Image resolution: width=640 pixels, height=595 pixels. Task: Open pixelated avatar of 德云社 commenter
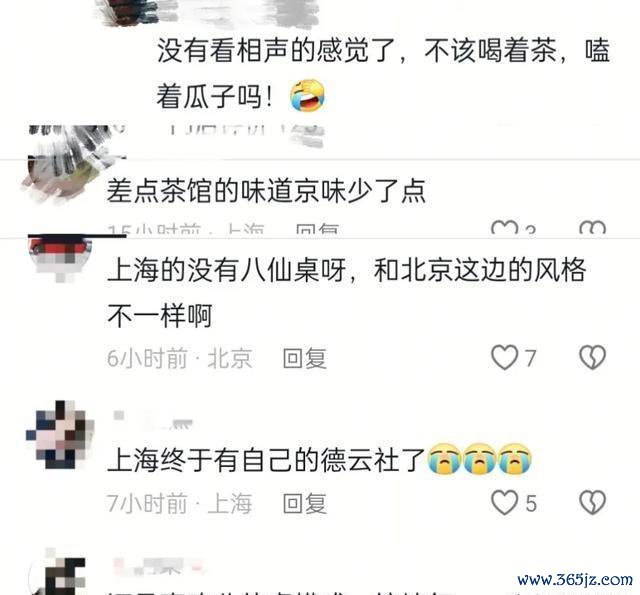click(x=60, y=435)
